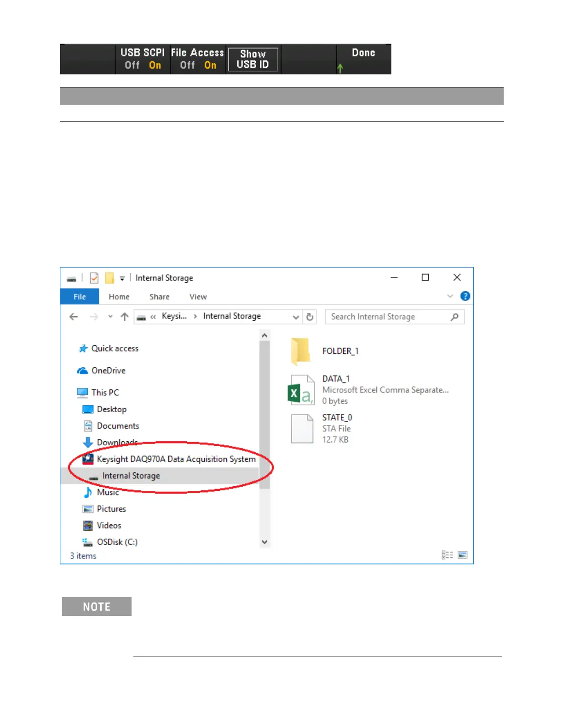Click the Videos filmstrip icon
Viewport: 563px width, 728px height.
point(88,525)
